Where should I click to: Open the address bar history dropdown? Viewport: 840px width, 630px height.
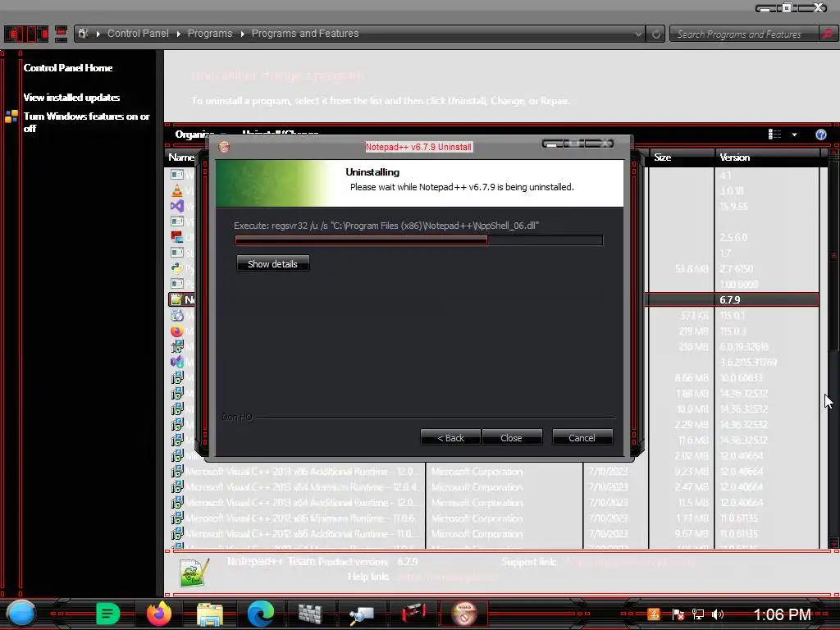(638, 34)
